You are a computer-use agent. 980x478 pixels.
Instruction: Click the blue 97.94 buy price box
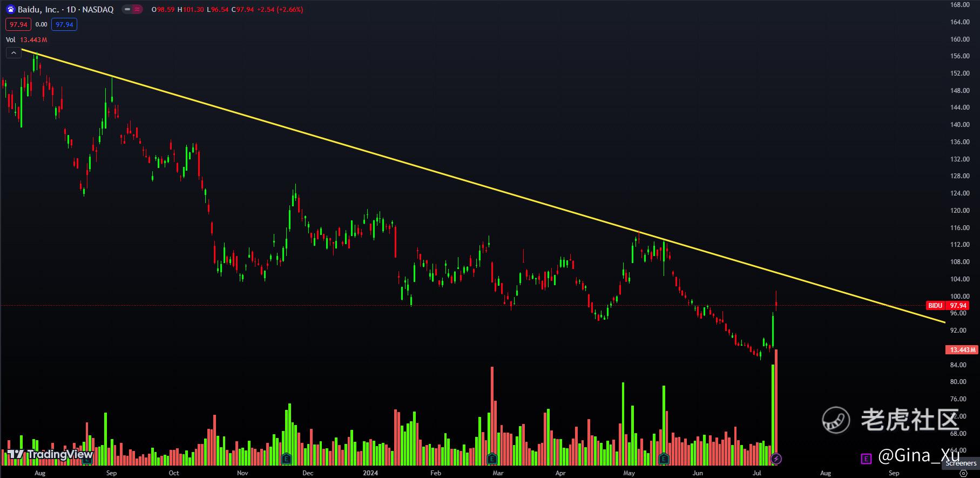pos(64,24)
